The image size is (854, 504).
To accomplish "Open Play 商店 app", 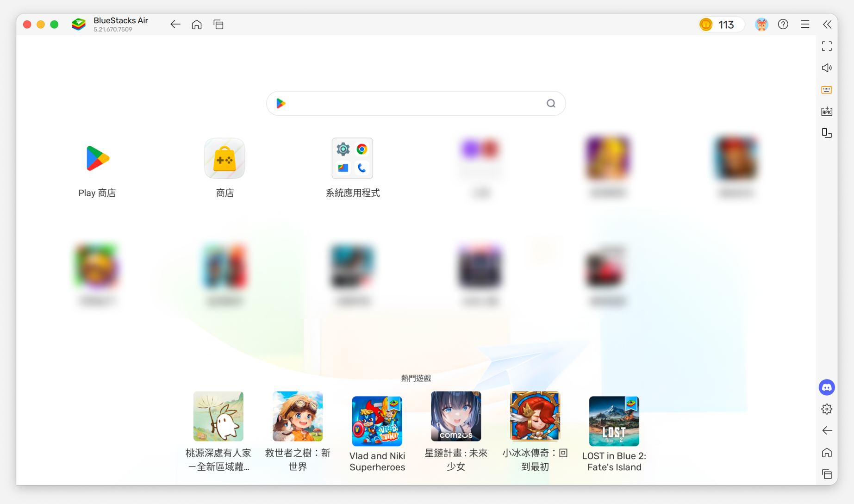I will (97, 168).
